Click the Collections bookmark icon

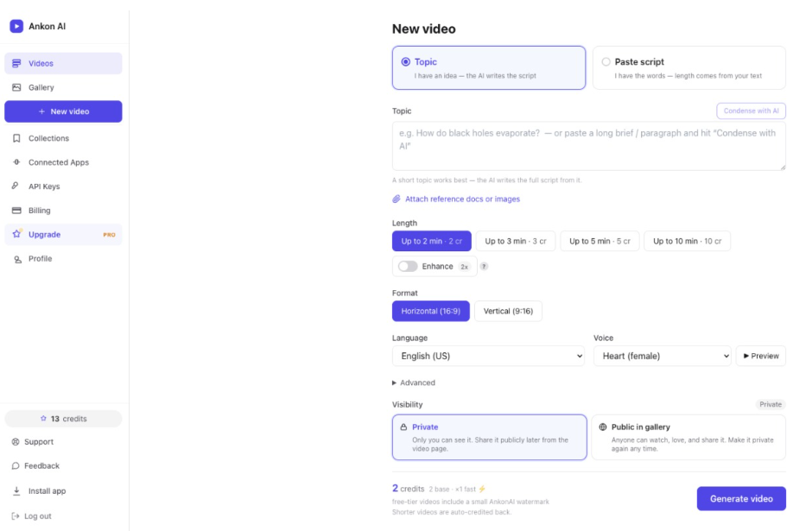pyautogui.click(x=16, y=138)
